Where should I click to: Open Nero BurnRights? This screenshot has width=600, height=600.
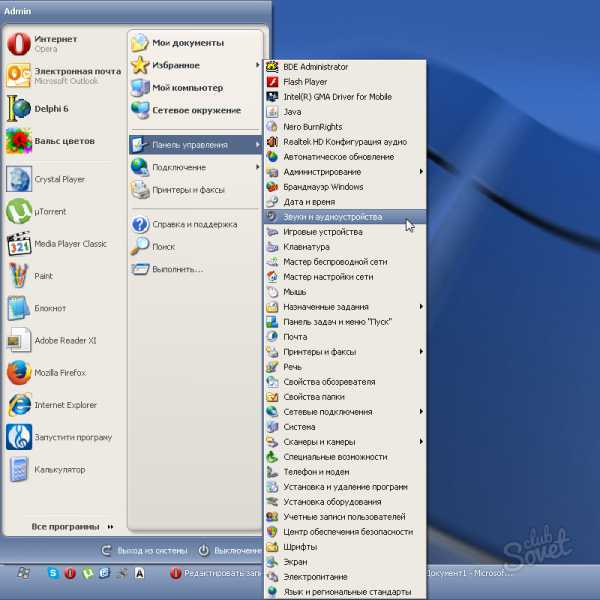[x=345, y=127]
